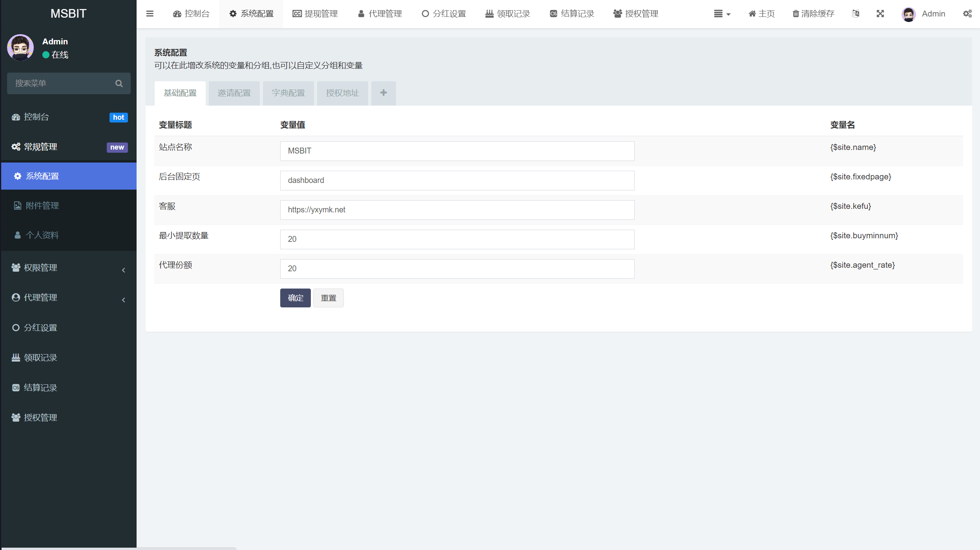Open 授权地址 configuration tab
The image size is (980, 550).
[342, 93]
